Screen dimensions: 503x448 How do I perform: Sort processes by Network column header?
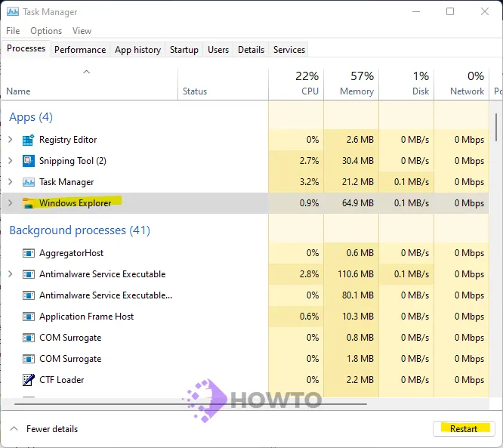point(461,84)
